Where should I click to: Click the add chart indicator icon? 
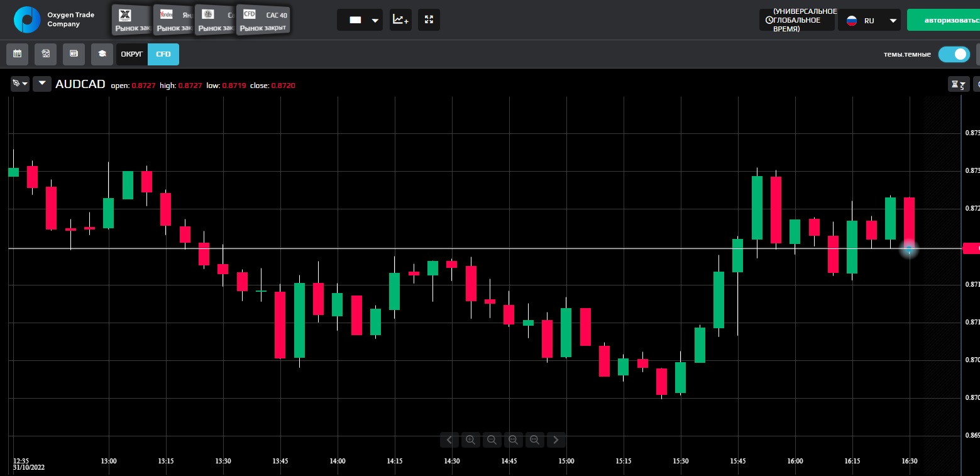[400, 19]
